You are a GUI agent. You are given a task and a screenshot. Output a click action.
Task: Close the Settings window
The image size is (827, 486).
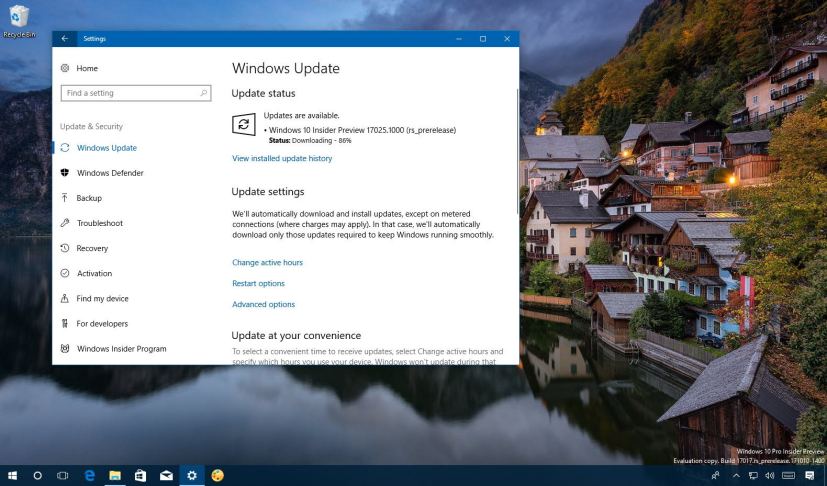tap(507, 39)
